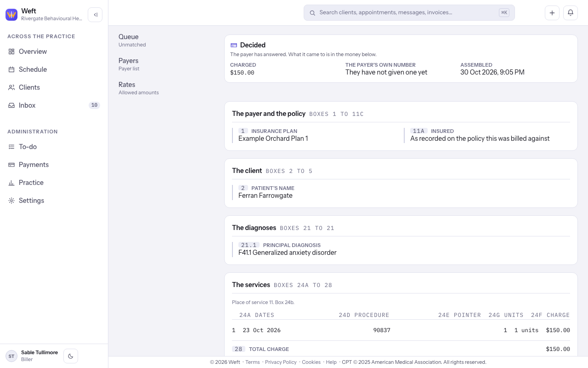The width and height of the screenshot is (588, 368).
Task: Collapse the sidebar with the chevron button
Action: point(95,15)
